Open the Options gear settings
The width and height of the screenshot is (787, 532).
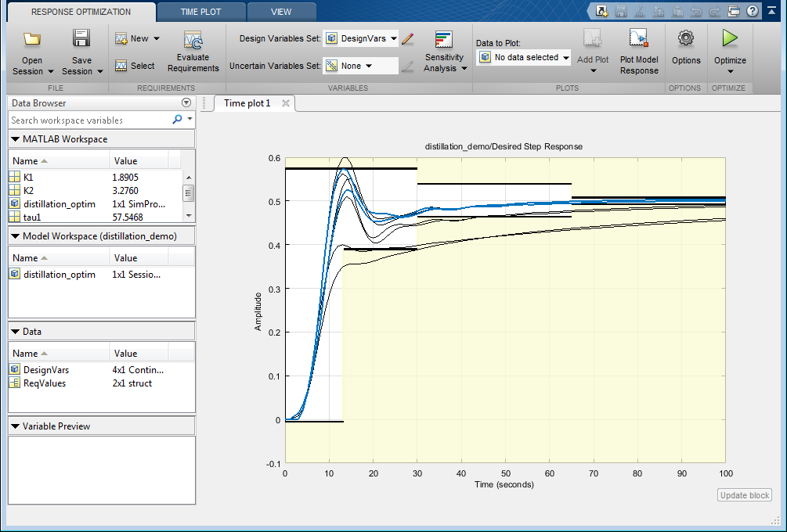[x=686, y=39]
